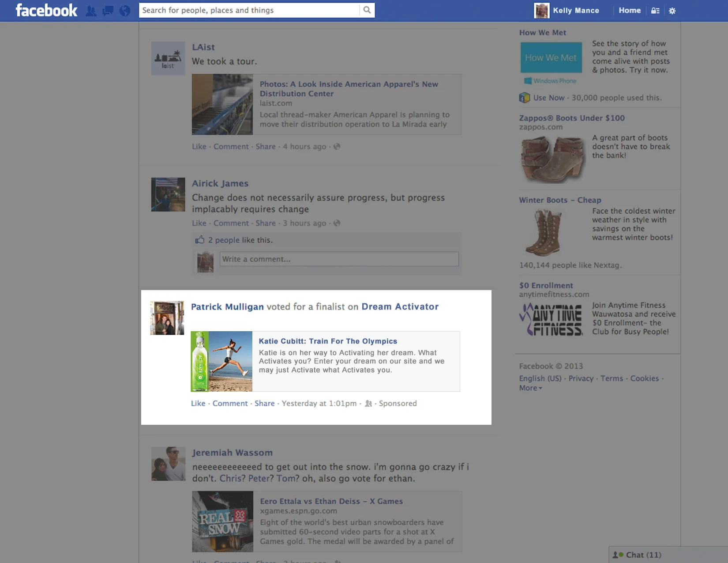Open the privacy shortcuts lock icon

pyautogui.click(x=655, y=10)
